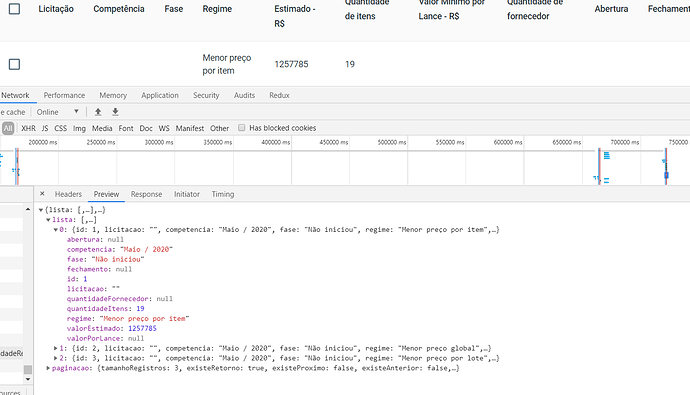Viewport: 690px width, 395px height.
Task: Click the scrollbar down arrow in request list
Action: tap(28, 379)
